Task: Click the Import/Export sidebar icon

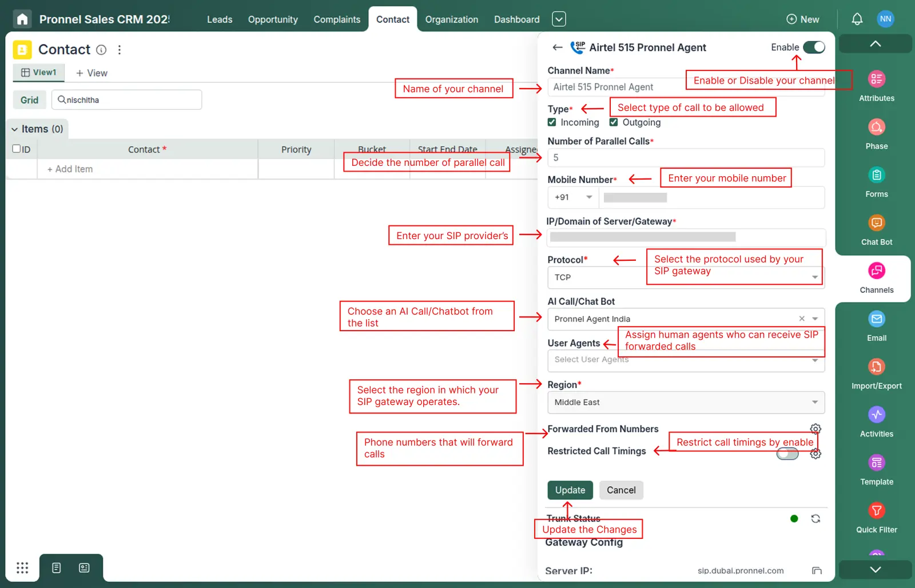Action: click(876, 372)
